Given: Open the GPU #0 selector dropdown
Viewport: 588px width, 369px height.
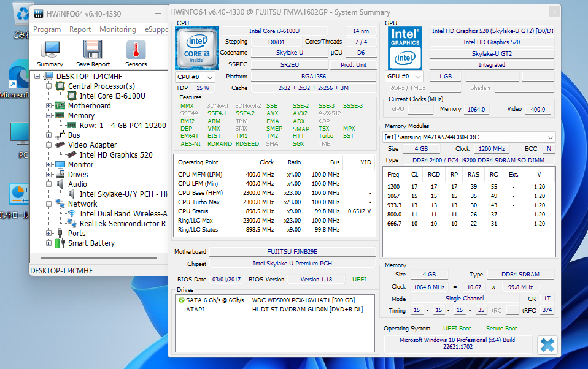Looking at the screenshot, I should [x=405, y=77].
